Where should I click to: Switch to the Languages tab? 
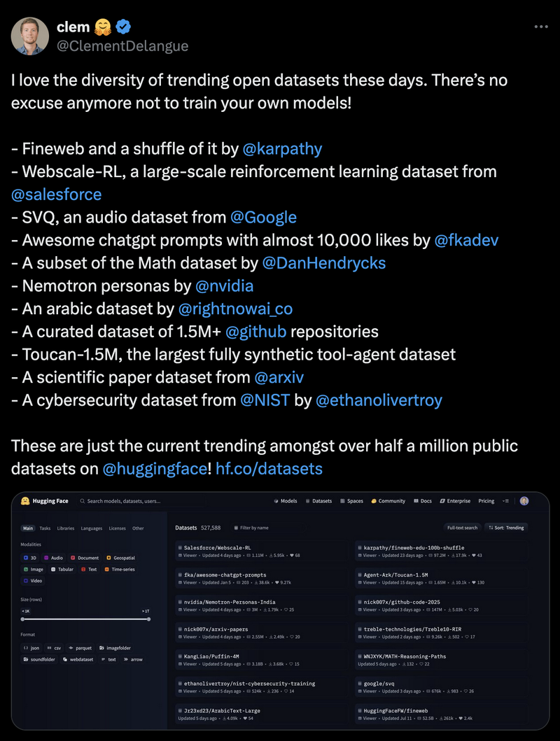pos(91,528)
